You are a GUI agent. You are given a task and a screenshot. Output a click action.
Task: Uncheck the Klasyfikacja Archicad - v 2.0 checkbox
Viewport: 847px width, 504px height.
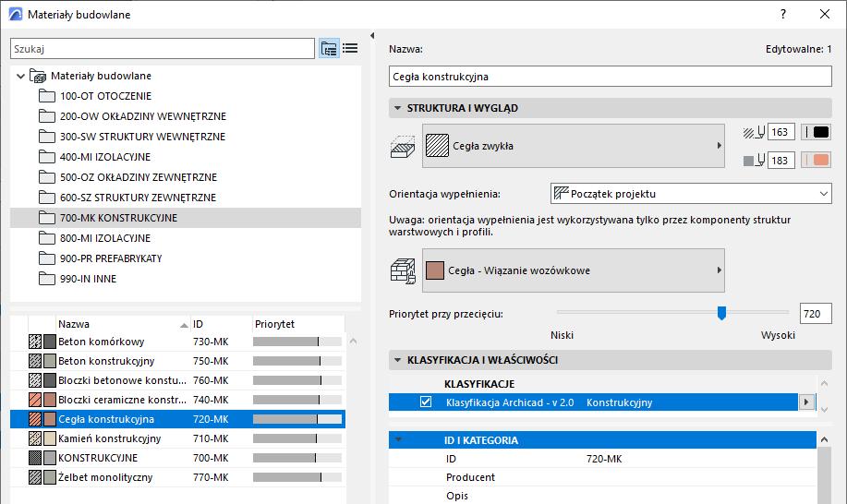click(426, 402)
